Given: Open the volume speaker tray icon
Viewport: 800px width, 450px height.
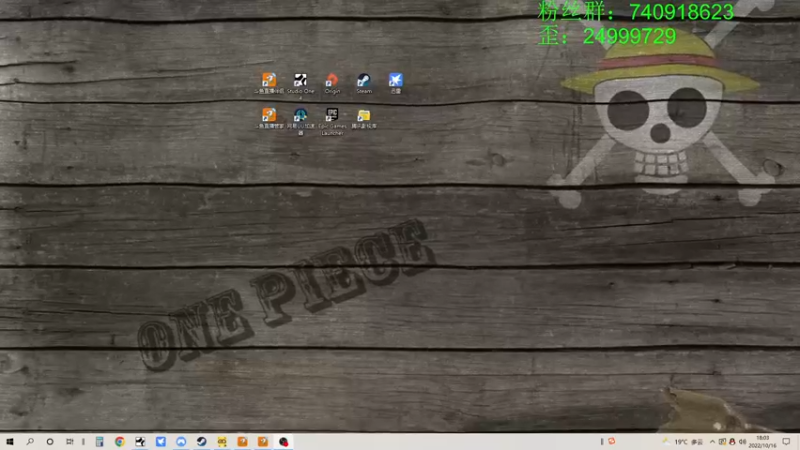Looking at the screenshot, I should click(742, 442).
